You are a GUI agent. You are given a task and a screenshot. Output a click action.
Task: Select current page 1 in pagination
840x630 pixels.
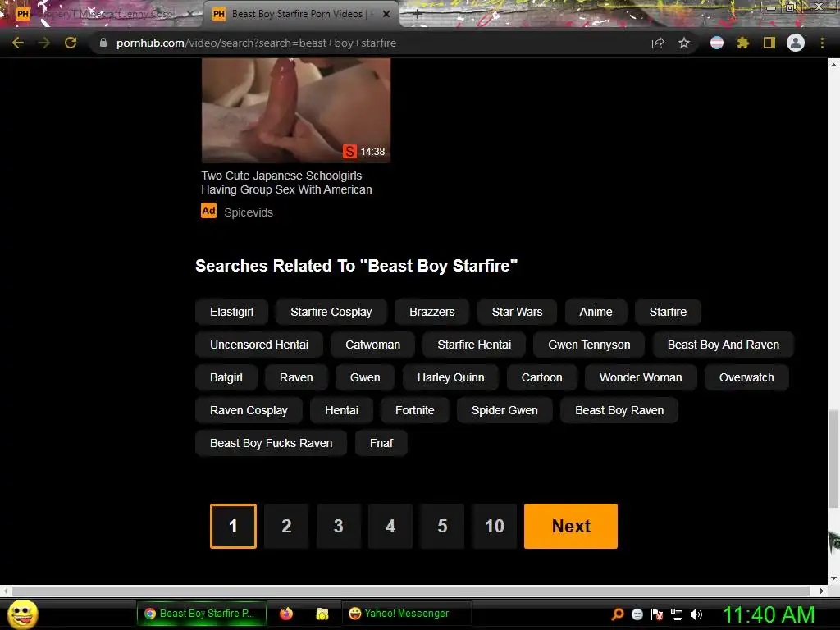233,526
